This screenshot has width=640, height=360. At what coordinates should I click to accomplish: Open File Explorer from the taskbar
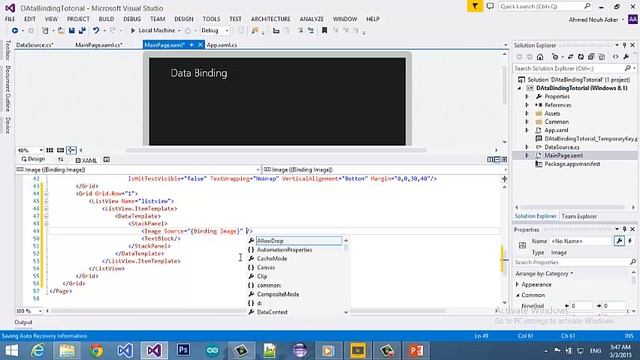click(x=67, y=350)
